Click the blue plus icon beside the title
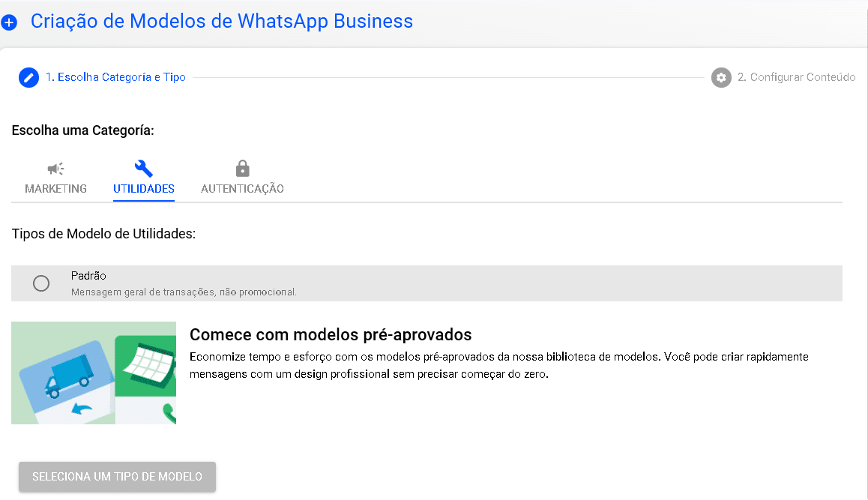Image resolution: width=868 pixels, height=500 pixels. [x=9, y=22]
